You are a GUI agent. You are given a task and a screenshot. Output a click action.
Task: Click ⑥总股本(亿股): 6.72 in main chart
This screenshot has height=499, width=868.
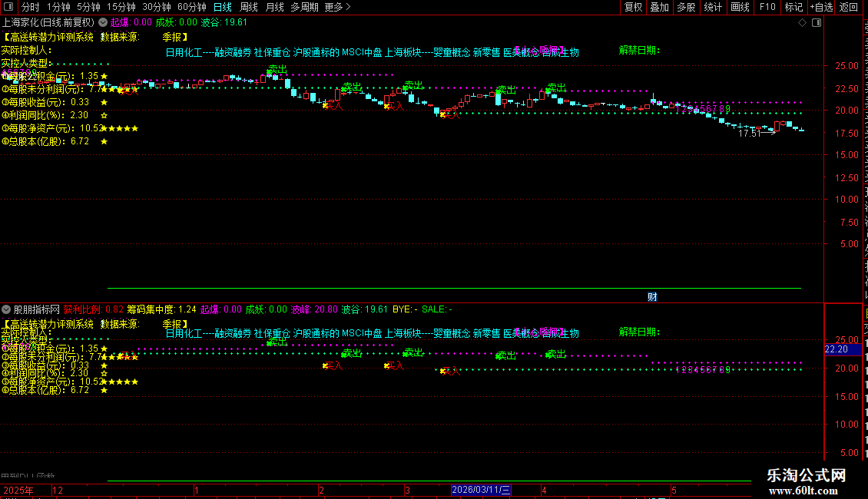click(x=45, y=141)
